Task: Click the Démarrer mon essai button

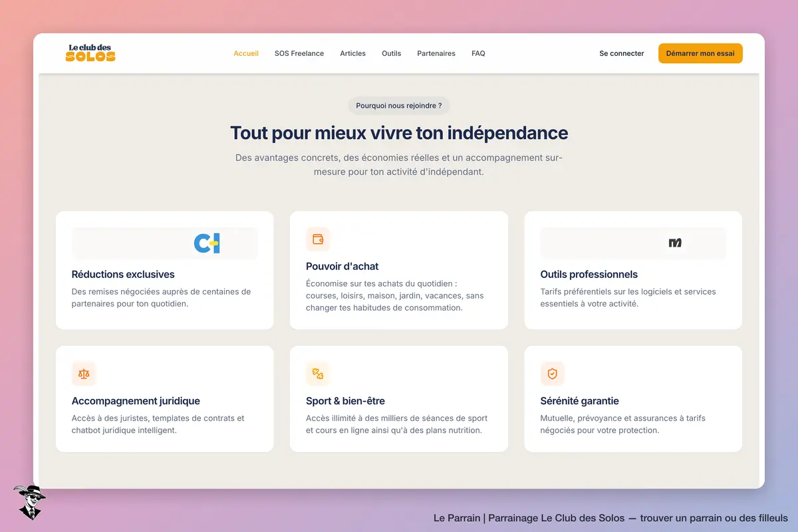Action: 700,53
